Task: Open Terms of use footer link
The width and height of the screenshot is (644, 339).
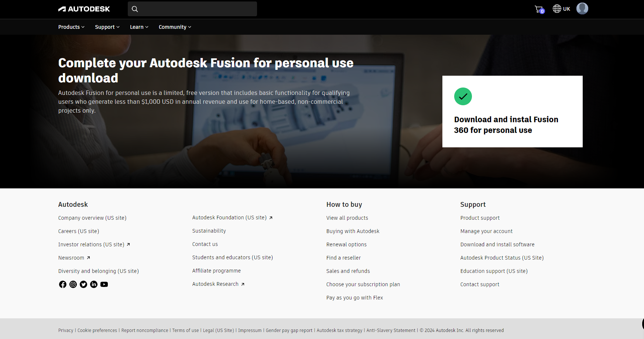Action: pyautogui.click(x=185, y=331)
